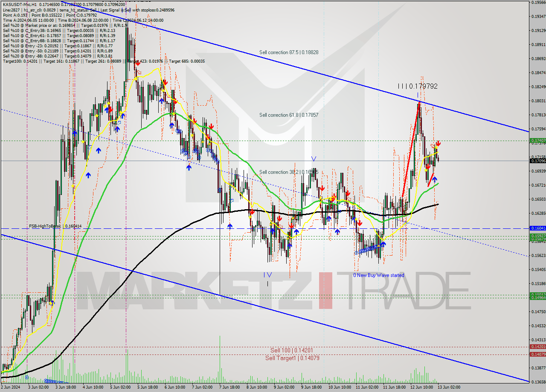Click the '7 Jun 18:00' time label

[x=230, y=387]
